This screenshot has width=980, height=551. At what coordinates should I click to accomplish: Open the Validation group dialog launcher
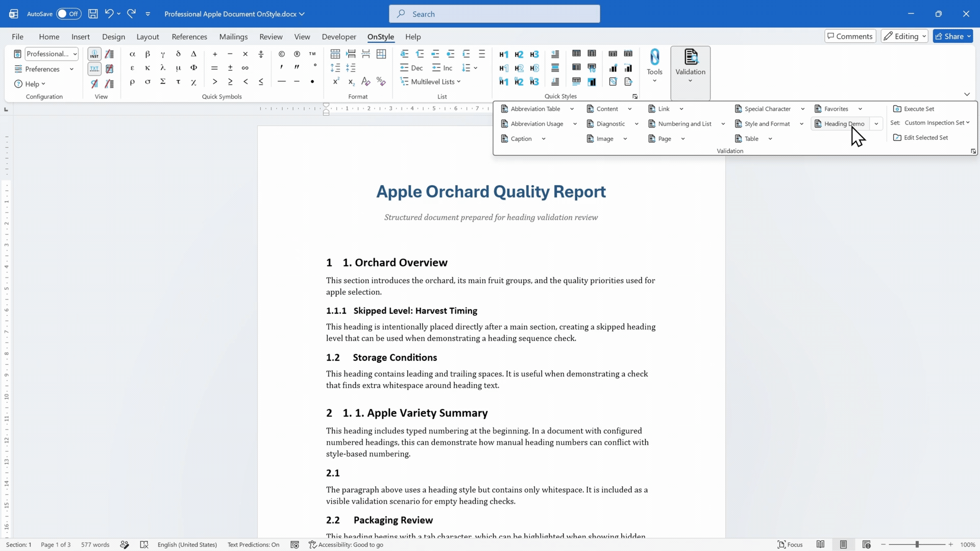(973, 151)
